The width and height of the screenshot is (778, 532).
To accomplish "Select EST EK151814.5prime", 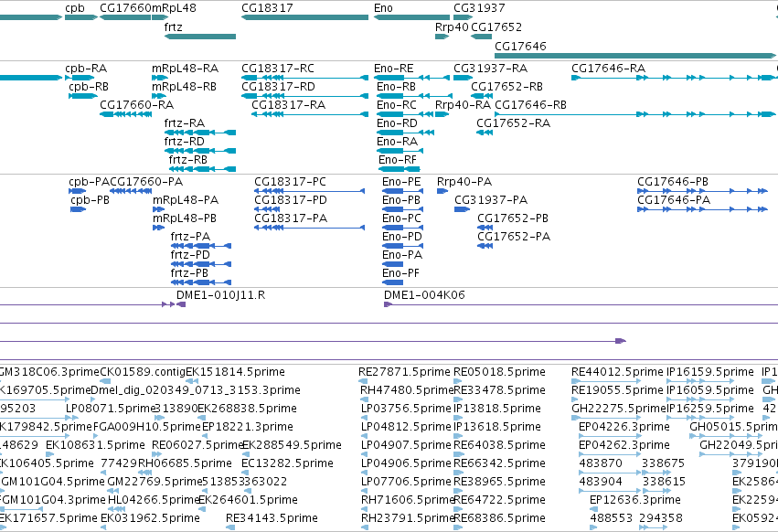I will point(192,381).
